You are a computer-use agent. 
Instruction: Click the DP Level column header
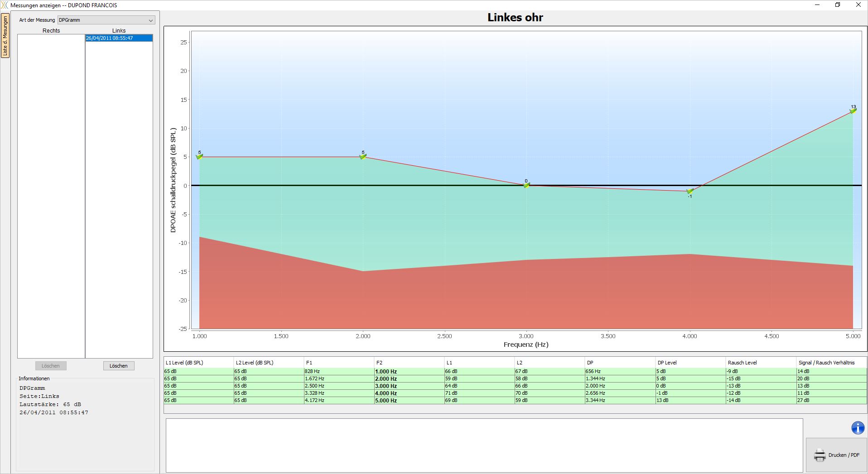(x=667, y=363)
